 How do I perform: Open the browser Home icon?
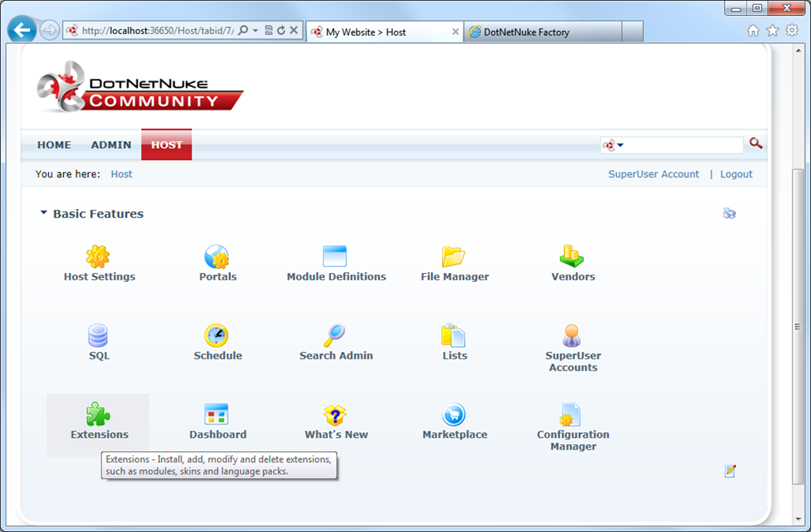coord(753,31)
